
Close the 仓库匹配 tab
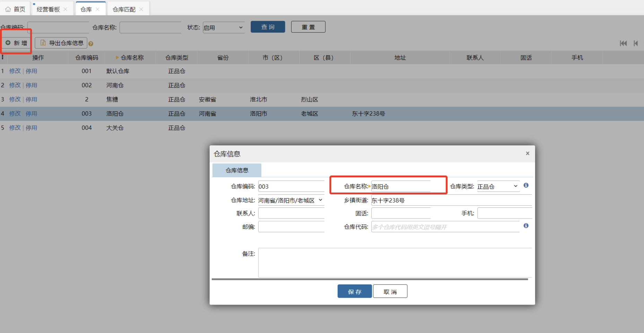141,9
